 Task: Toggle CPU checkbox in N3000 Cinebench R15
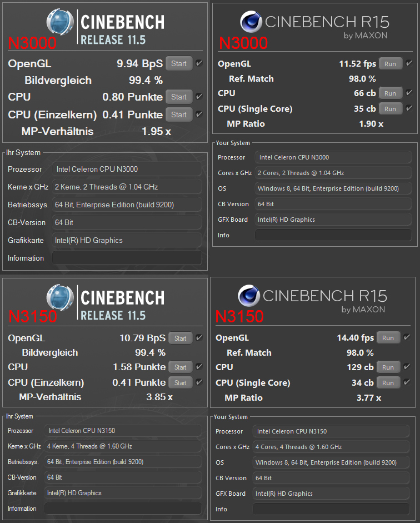[409, 92]
